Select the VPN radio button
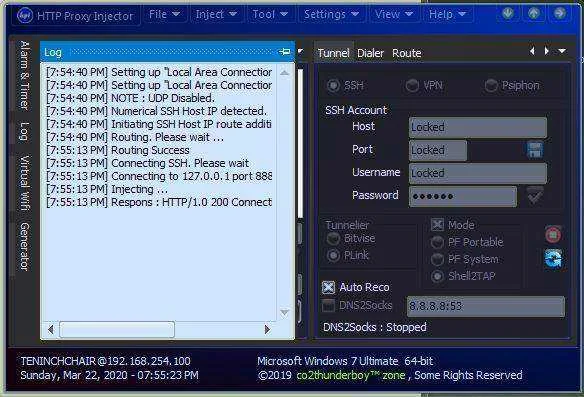This screenshot has width=584, height=397. (x=412, y=85)
